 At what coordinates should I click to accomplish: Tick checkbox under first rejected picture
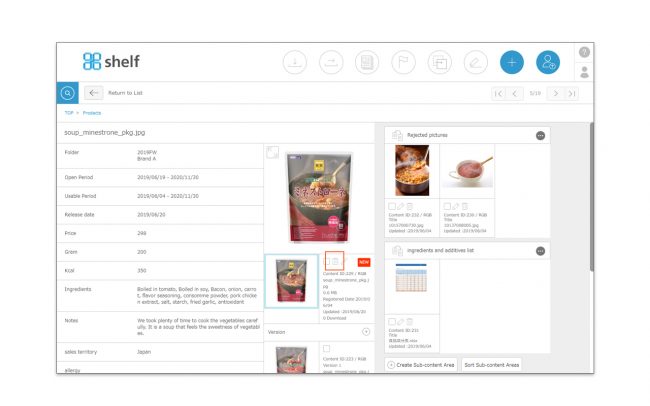tap(392, 206)
